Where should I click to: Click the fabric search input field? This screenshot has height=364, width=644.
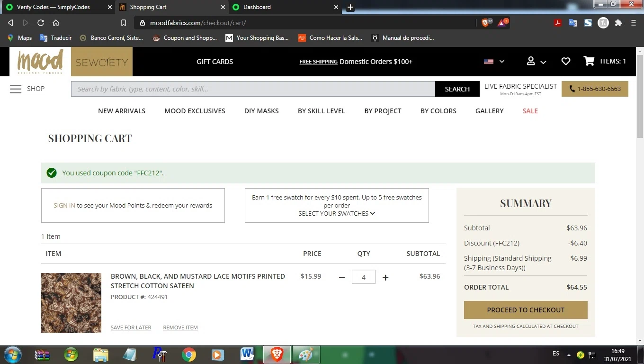[253, 89]
